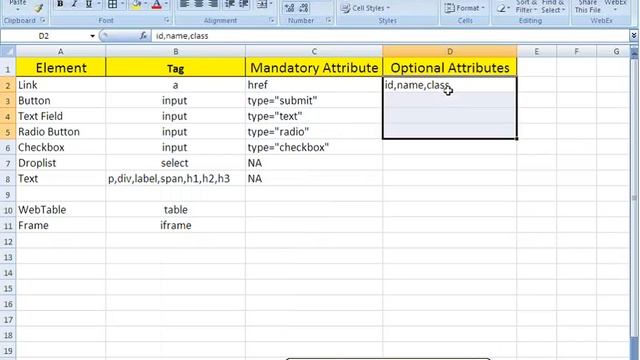Open Paste options arrow

[x=18, y=9]
